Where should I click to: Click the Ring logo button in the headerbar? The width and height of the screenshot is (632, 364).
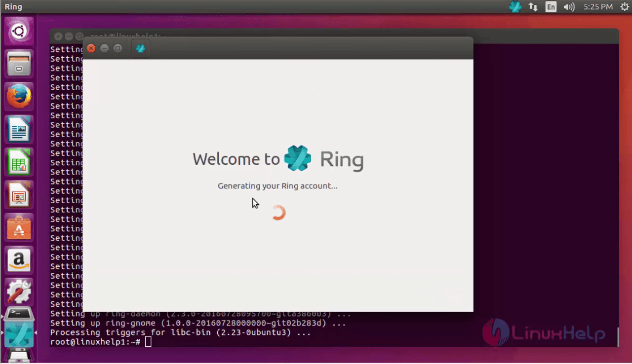(140, 48)
